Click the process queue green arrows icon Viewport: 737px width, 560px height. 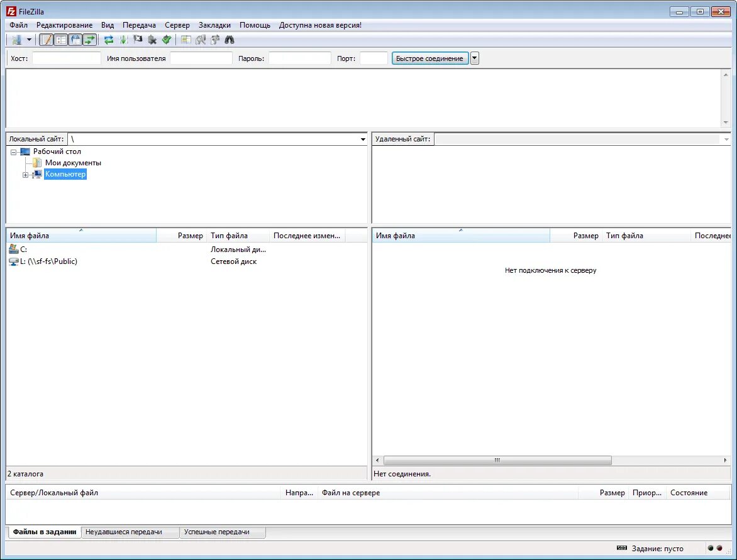point(123,40)
